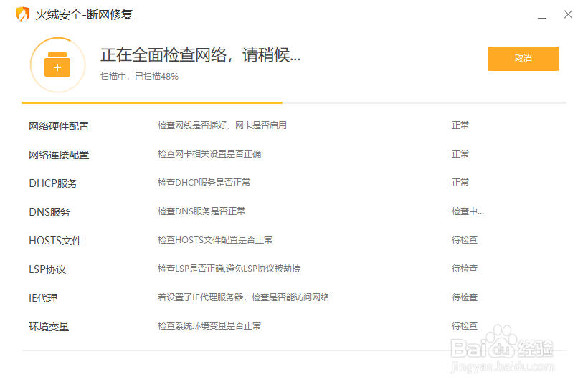This screenshot has height=387, width=588.
Task: Select the DNS服务 row label
Action: (49, 212)
